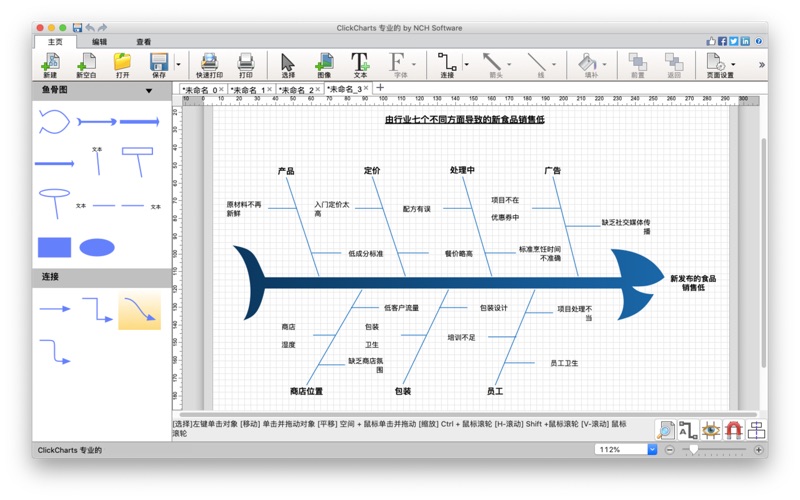
Task: Click the zoom slider handle
Action: pos(693,449)
